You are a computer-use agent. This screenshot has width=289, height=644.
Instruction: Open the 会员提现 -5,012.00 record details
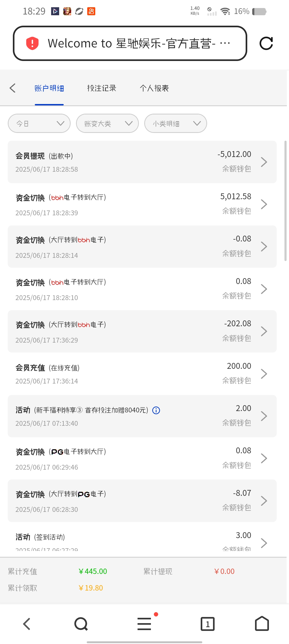click(142, 162)
